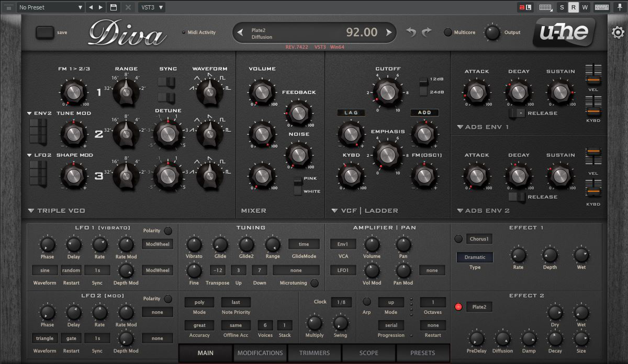Open Effect 1 Chorus1 type selector

[x=479, y=239]
